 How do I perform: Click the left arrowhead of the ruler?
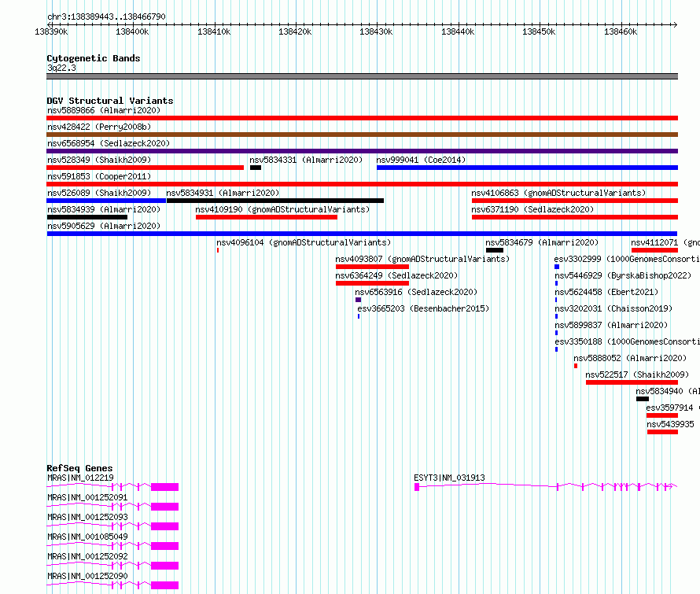coord(50,24)
